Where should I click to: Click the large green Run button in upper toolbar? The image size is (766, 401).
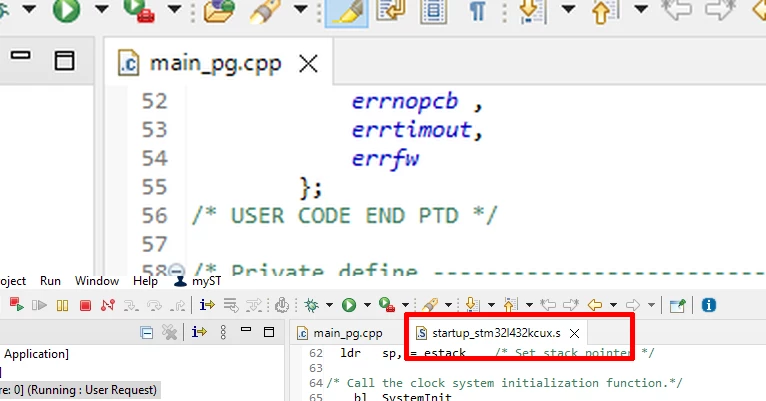[66, 10]
